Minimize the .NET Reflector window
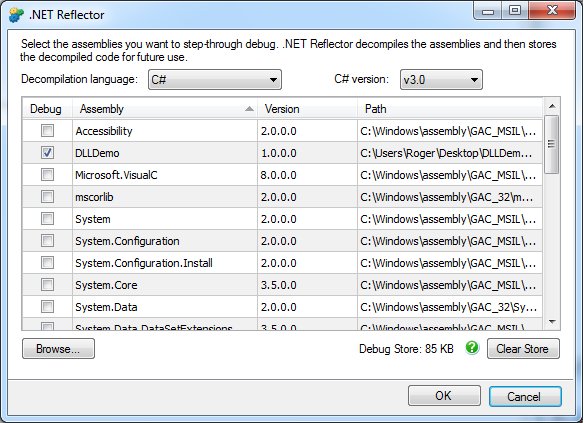This screenshot has height=423, width=584. (488, 11)
